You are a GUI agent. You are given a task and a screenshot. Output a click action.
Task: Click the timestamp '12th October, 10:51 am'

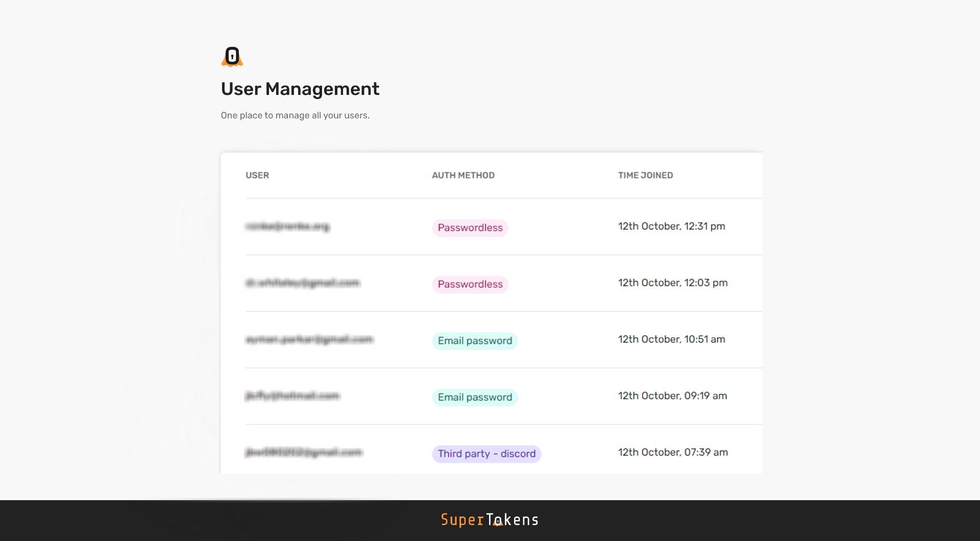(671, 339)
